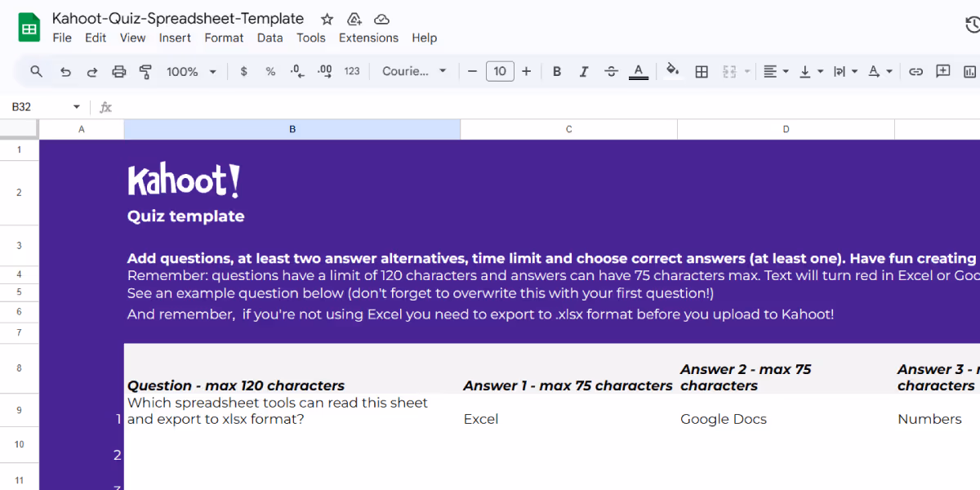Open the Format menu
Viewport: 980px width, 490px height.
point(224,38)
